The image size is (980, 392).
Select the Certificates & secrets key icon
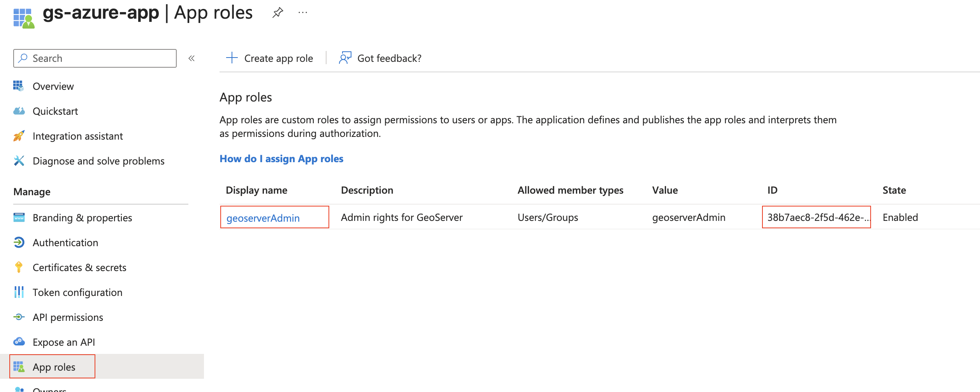point(19,267)
